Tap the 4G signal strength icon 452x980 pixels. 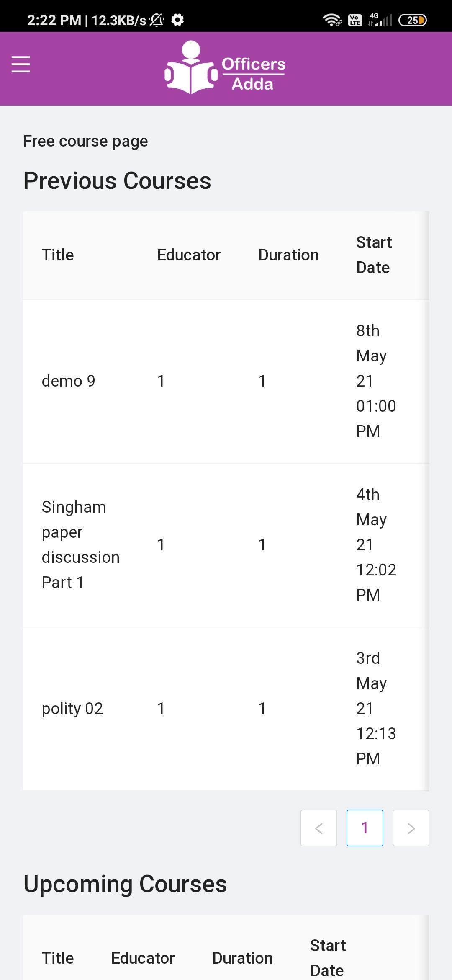click(x=380, y=20)
